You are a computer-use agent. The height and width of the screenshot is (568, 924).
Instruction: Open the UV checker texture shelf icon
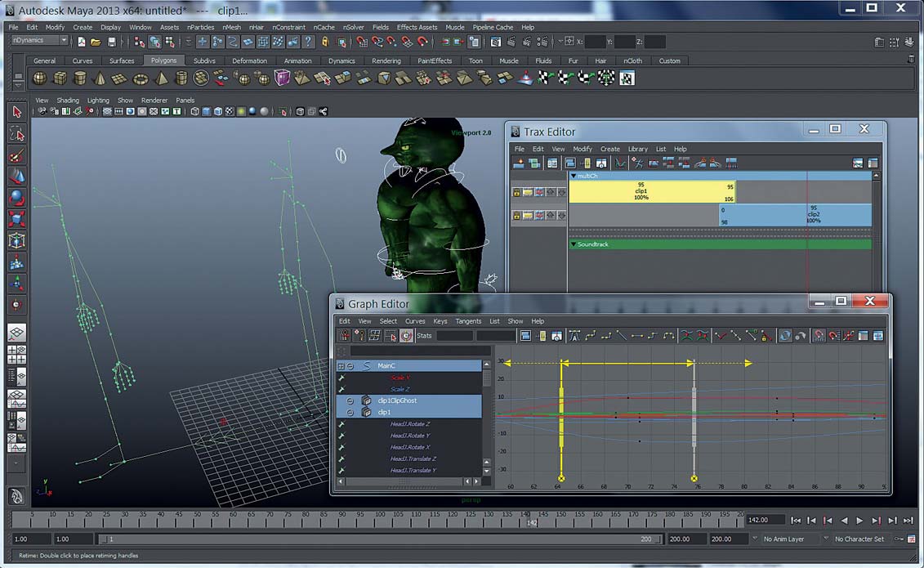tap(627, 78)
